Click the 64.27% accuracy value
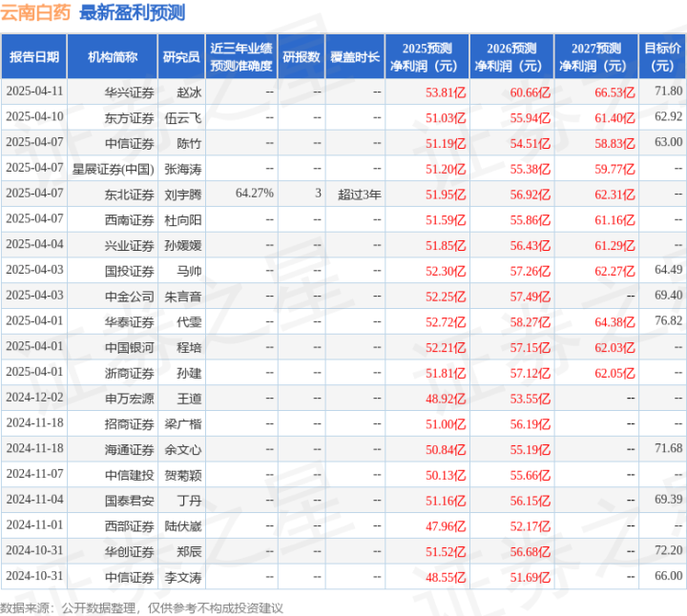This screenshot has height=616, width=687. coord(254,194)
